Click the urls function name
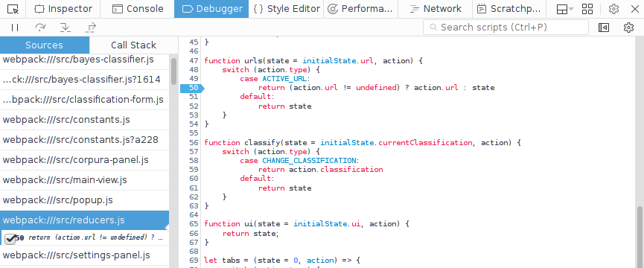The width and height of the screenshot is (644, 268). (253, 61)
